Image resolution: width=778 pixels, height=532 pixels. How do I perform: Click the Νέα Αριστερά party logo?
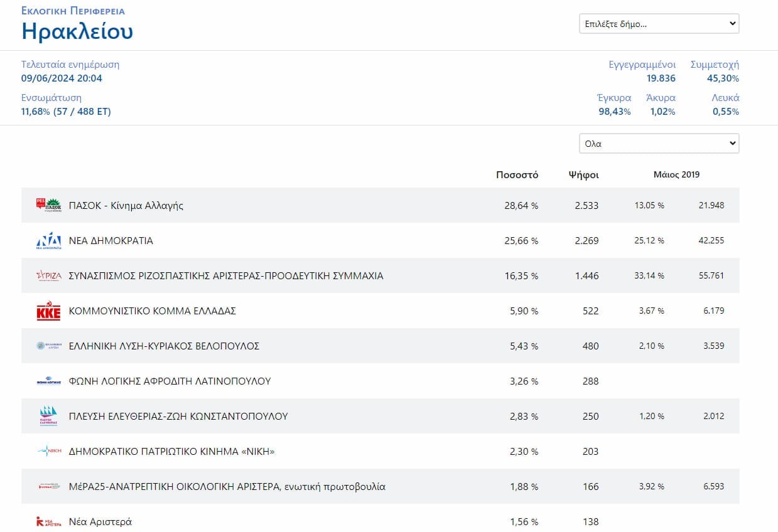[x=49, y=521]
